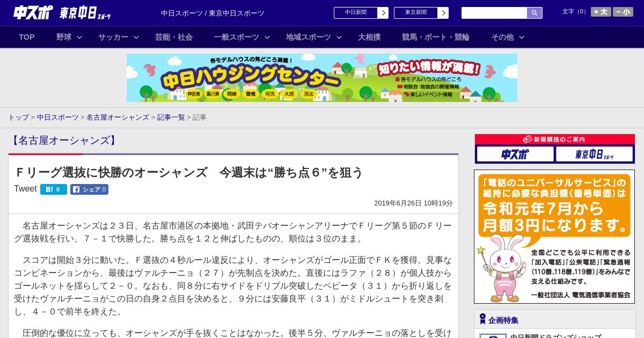Open the 中日新聞 link button

tap(361, 13)
